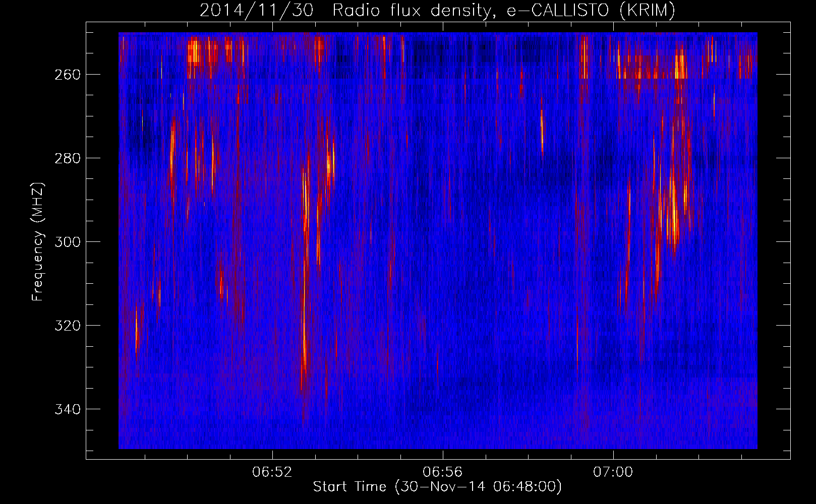Viewport: 816px width, 504px height.
Task: Click the 280 frequency tick label
Action: tap(68, 158)
